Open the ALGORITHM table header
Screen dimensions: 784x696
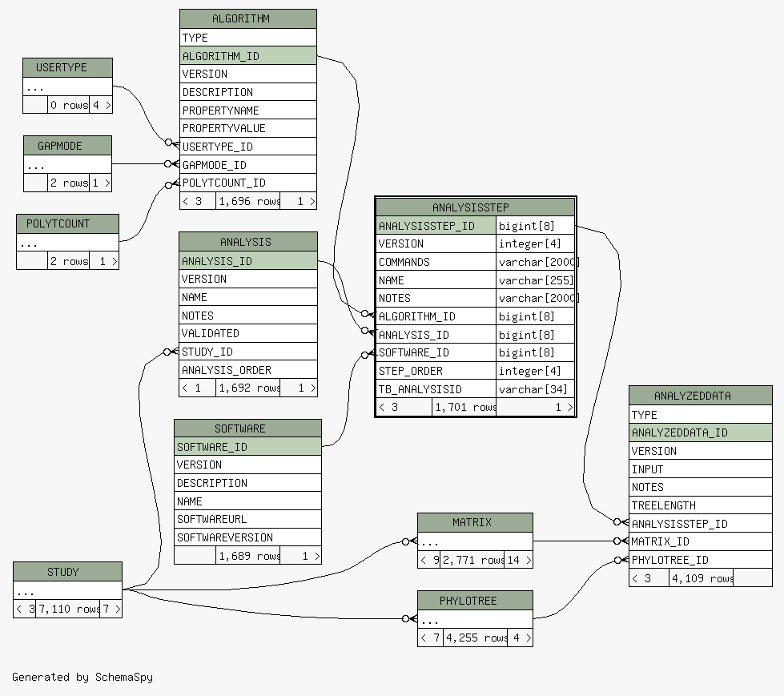pyautogui.click(x=248, y=19)
